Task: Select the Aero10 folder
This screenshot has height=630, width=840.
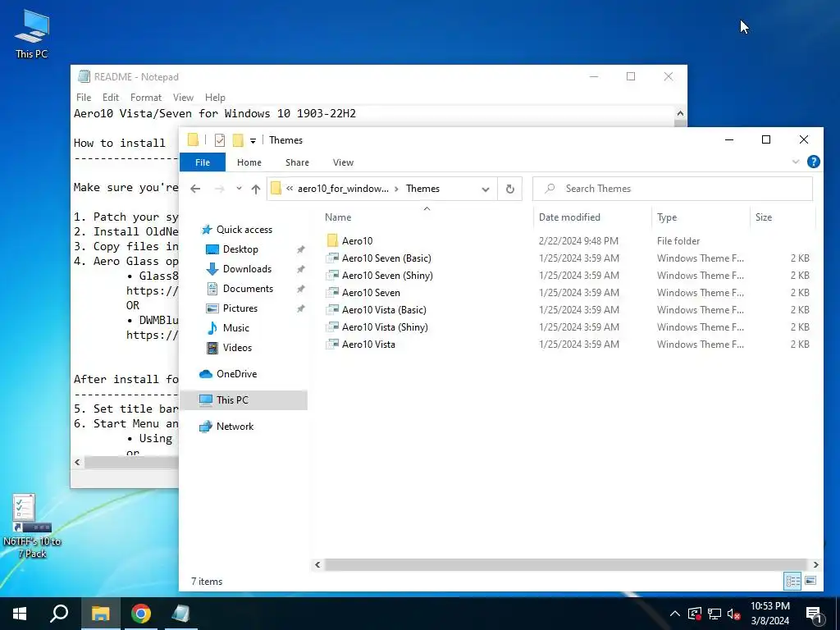Action: click(358, 240)
